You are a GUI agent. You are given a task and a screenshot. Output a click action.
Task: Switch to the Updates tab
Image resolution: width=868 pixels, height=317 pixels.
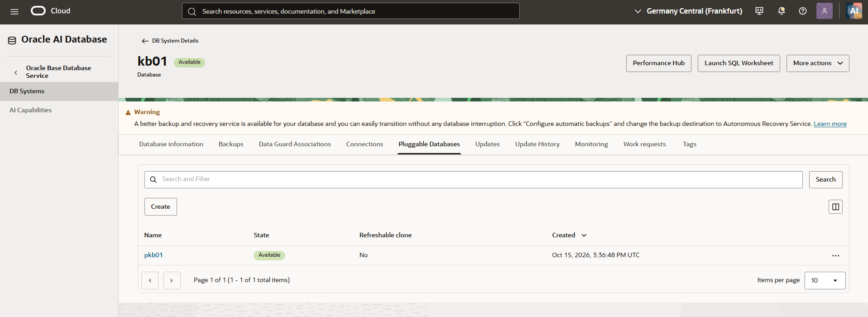click(x=488, y=144)
